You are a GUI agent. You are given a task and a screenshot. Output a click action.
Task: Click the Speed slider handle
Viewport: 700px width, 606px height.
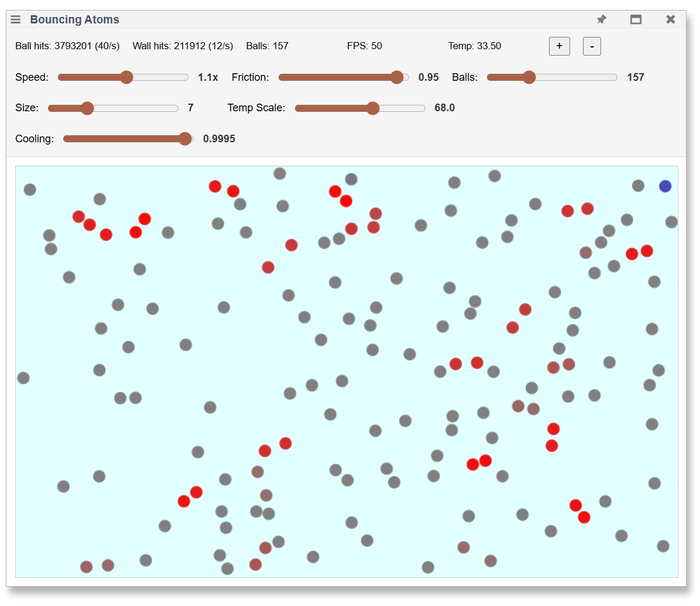126,77
